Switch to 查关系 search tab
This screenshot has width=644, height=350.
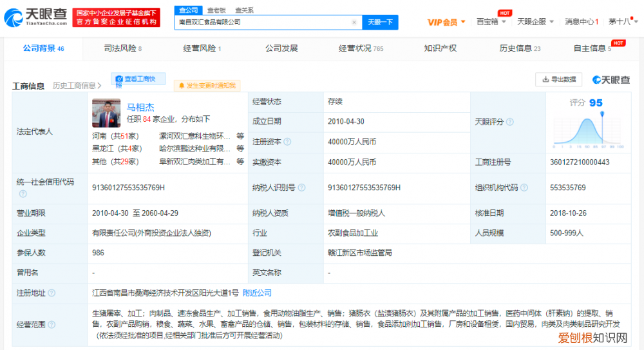point(244,10)
